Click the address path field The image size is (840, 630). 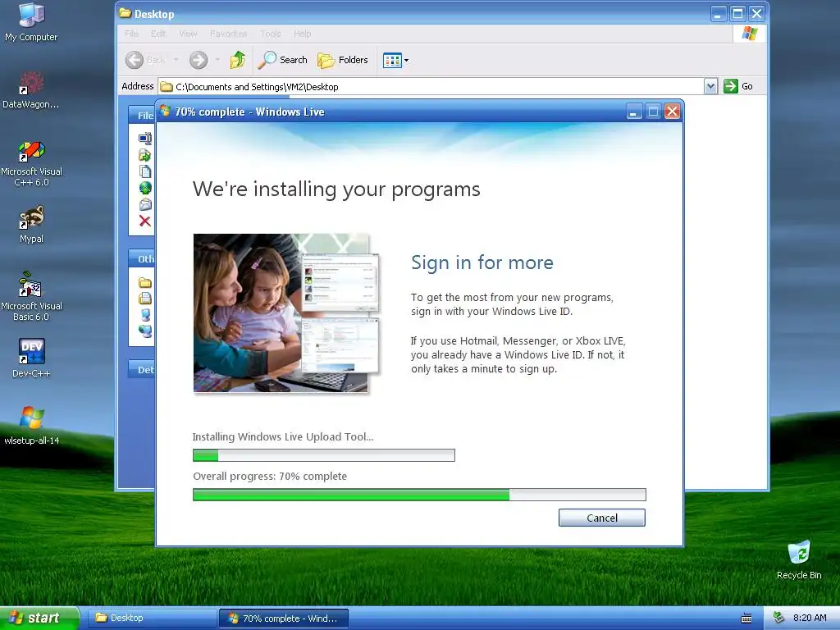point(431,86)
